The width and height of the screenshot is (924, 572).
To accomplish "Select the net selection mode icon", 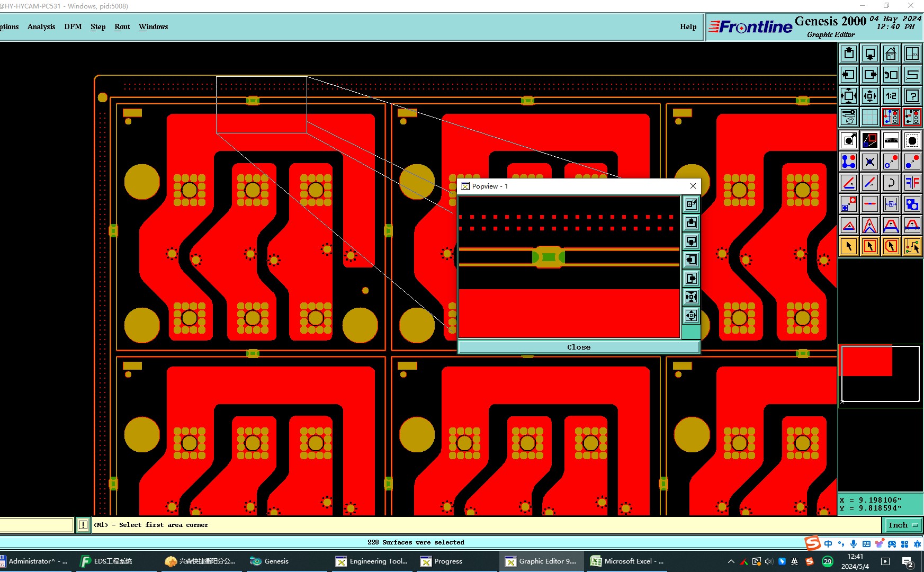I will [912, 246].
